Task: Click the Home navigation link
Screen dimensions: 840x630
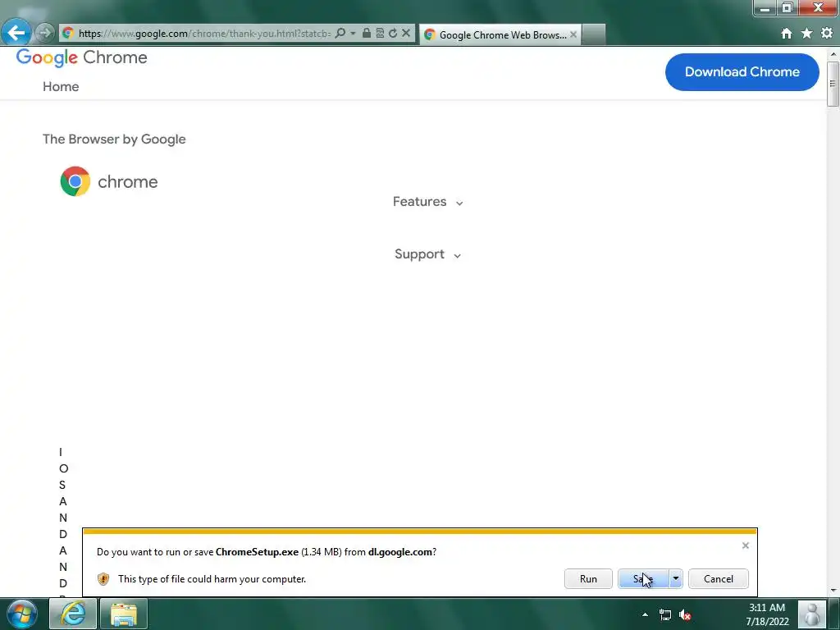Action: [61, 87]
